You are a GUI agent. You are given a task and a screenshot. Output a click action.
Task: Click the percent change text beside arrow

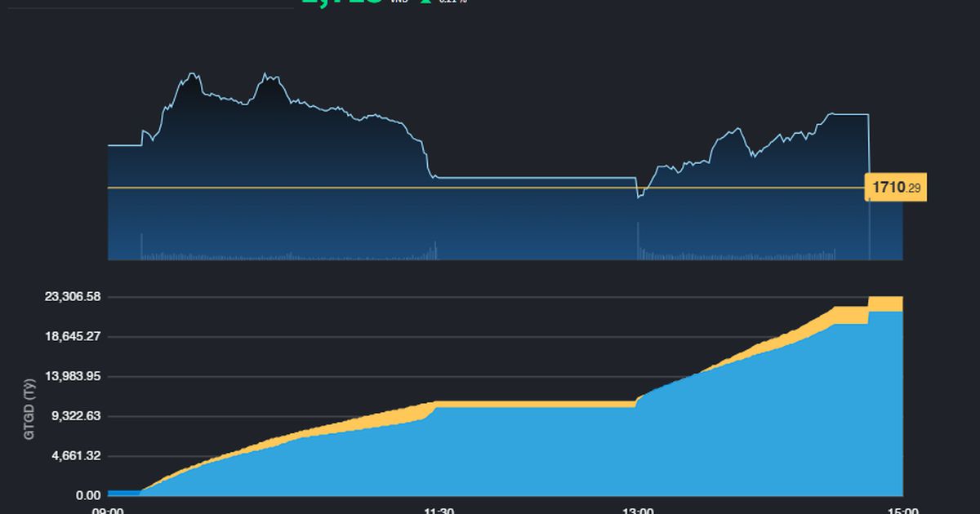tap(453, 2)
